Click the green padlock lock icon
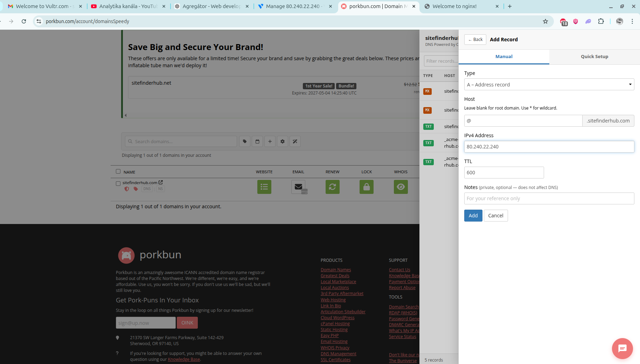This screenshot has width=640, height=364. click(x=367, y=187)
